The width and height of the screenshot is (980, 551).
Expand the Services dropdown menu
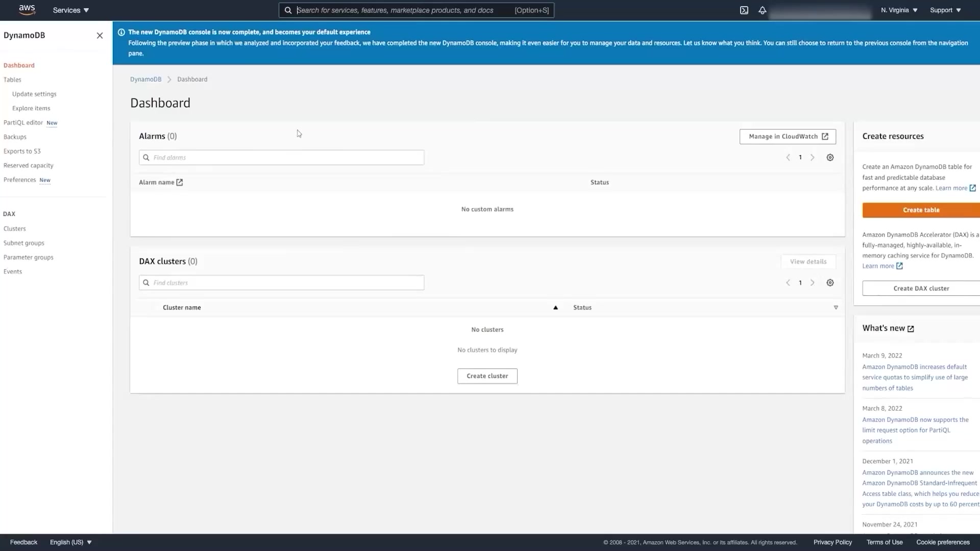pyautogui.click(x=71, y=10)
